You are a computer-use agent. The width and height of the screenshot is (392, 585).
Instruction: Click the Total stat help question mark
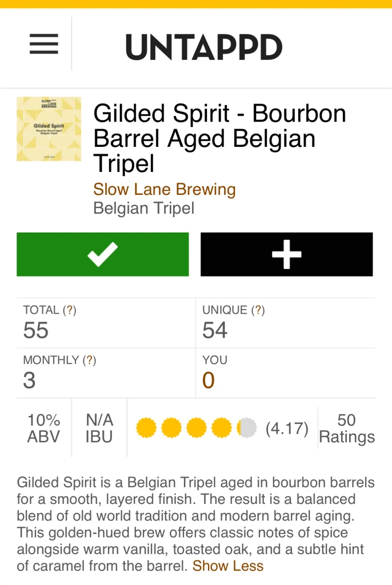coord(70,310)
